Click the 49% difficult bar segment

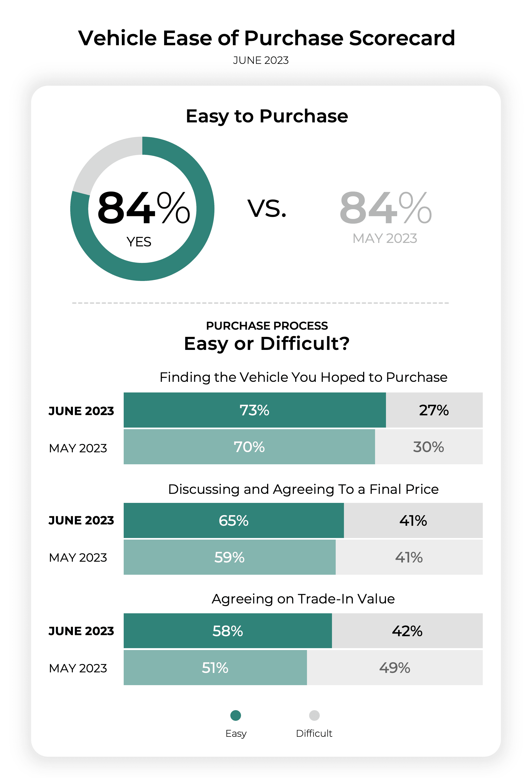point(395,668)
